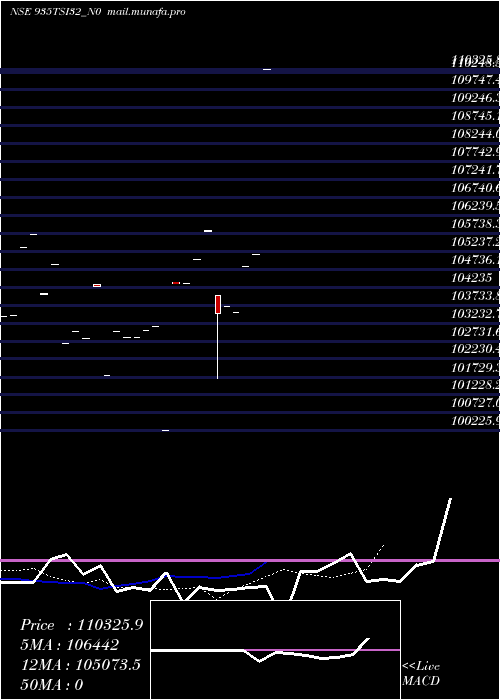The width and height of the screenshot is (500, 700).
Task: Click the 104235 price axis label
Action: (472, 278)
